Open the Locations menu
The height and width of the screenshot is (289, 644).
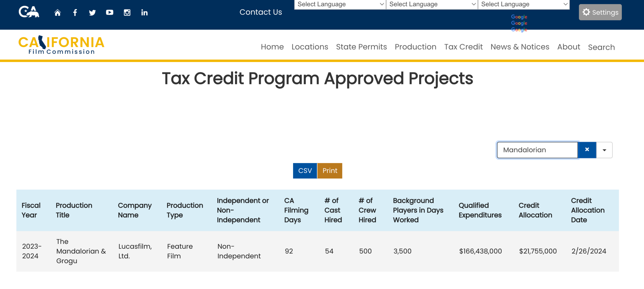tap(310, 47)
